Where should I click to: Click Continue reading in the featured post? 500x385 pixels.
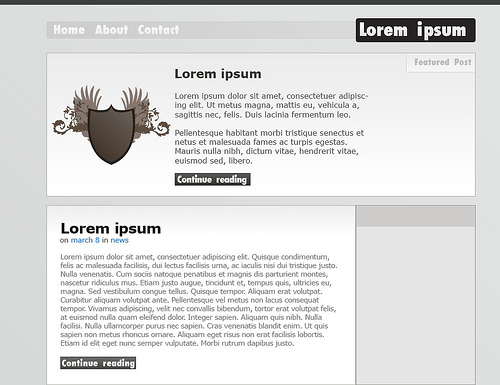click(212, 179)
